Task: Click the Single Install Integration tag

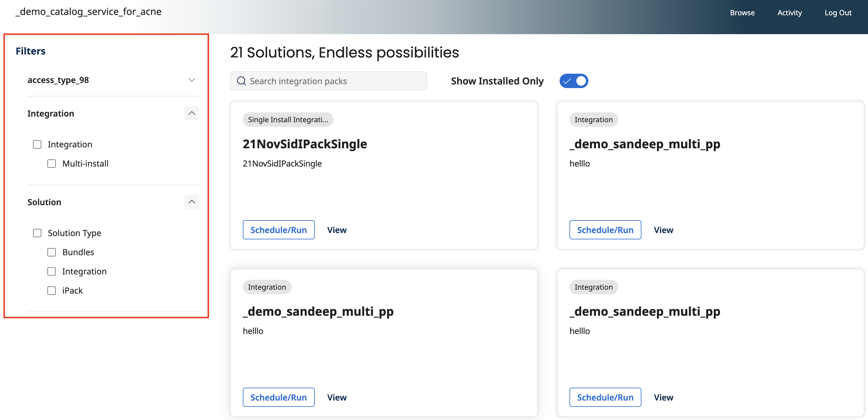Action: (288, 120)
